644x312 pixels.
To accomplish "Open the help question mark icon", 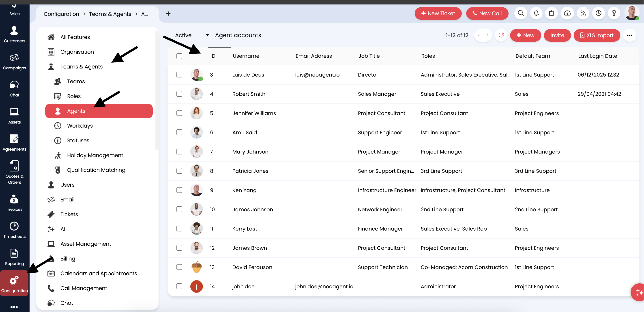I will [614, 13].
